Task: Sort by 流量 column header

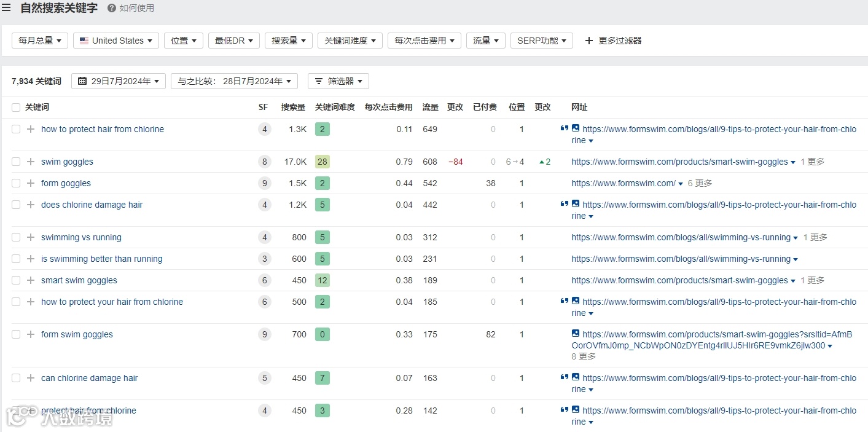Action: point(431,107)
